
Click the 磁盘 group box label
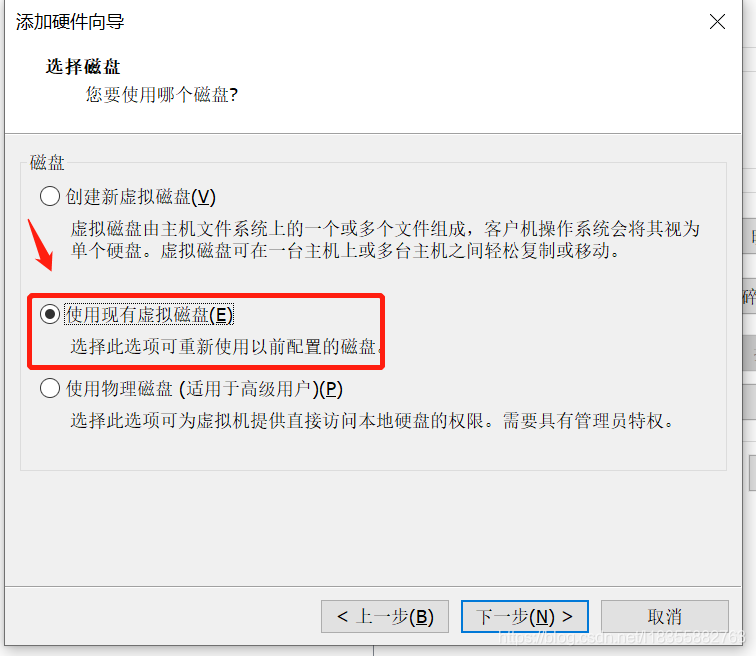click(x=47, y=162)
